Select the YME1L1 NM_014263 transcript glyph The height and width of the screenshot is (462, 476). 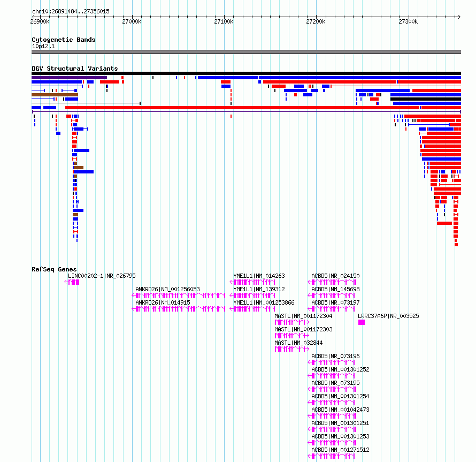(252, 282)
